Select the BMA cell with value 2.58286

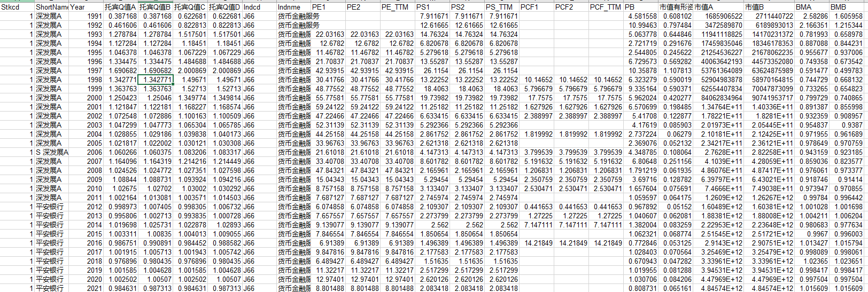[x=812, y=16]
